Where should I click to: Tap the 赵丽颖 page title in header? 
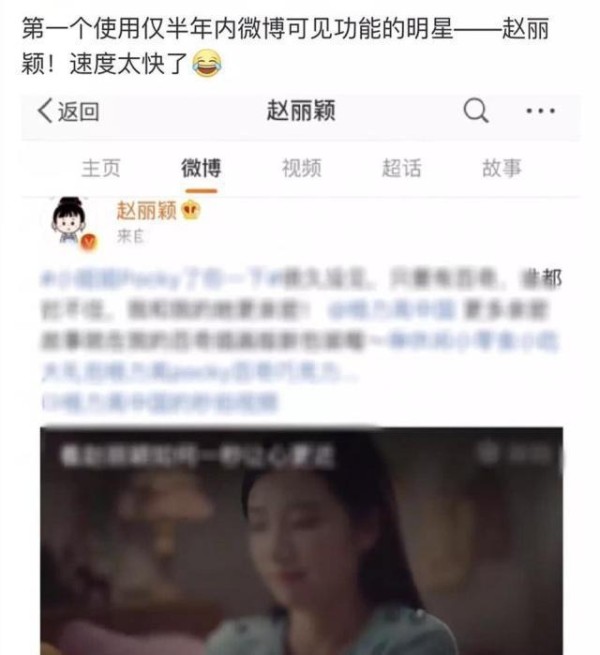tap(301, 111)
